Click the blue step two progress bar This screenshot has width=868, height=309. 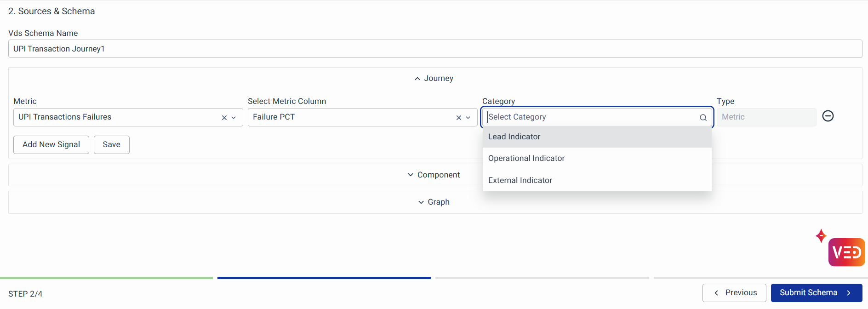(324, 278)
